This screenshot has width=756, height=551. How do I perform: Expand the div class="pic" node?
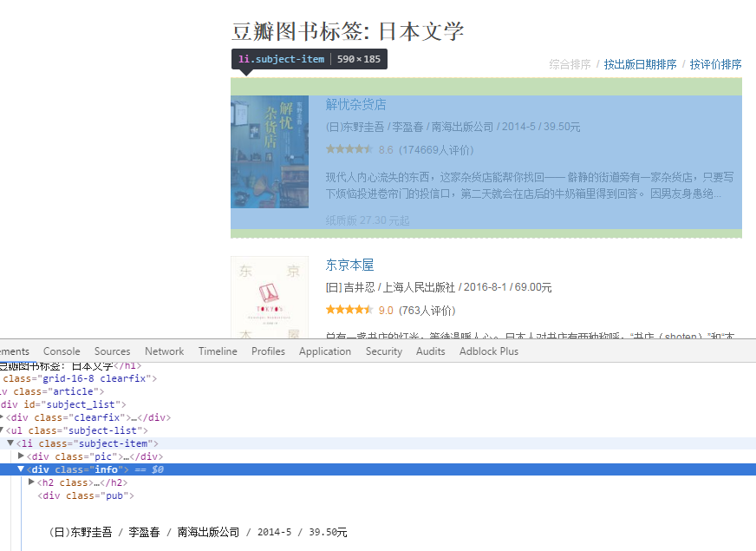coord(21,456)
